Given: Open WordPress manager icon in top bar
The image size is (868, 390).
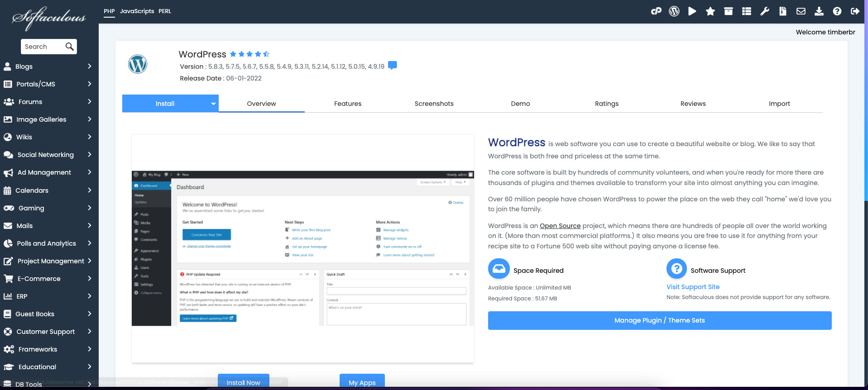Looking at the screenshot, I should coord(674,11).
